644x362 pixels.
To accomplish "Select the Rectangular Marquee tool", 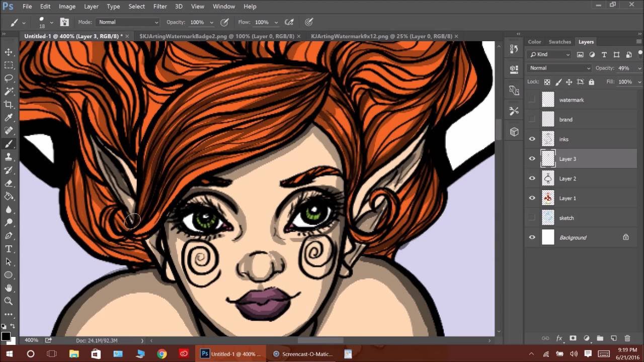I will 9,65.
